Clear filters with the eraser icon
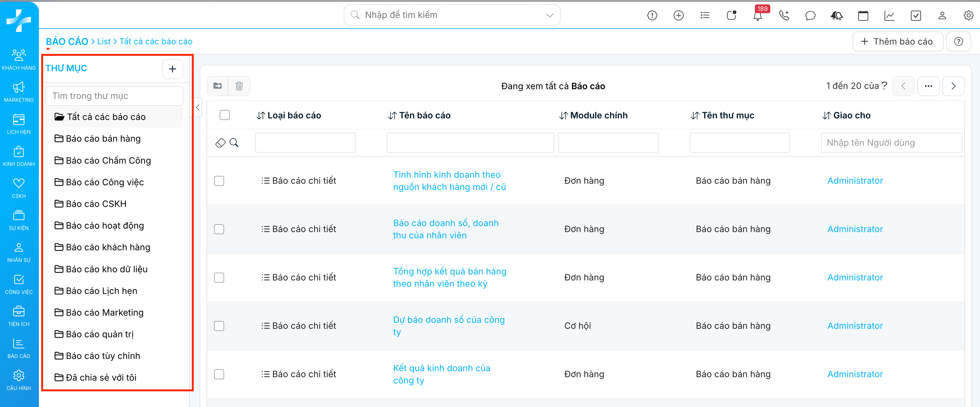Viewport: 980px width, 407px height. pyautogui.click(x=220, y=143)
